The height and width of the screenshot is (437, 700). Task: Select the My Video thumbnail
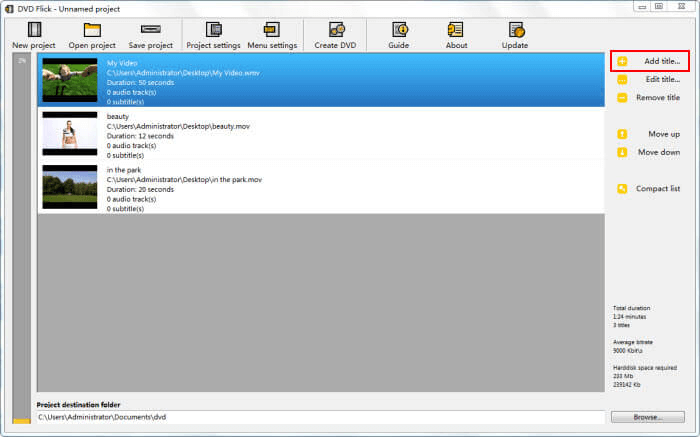tap(69, 80)
